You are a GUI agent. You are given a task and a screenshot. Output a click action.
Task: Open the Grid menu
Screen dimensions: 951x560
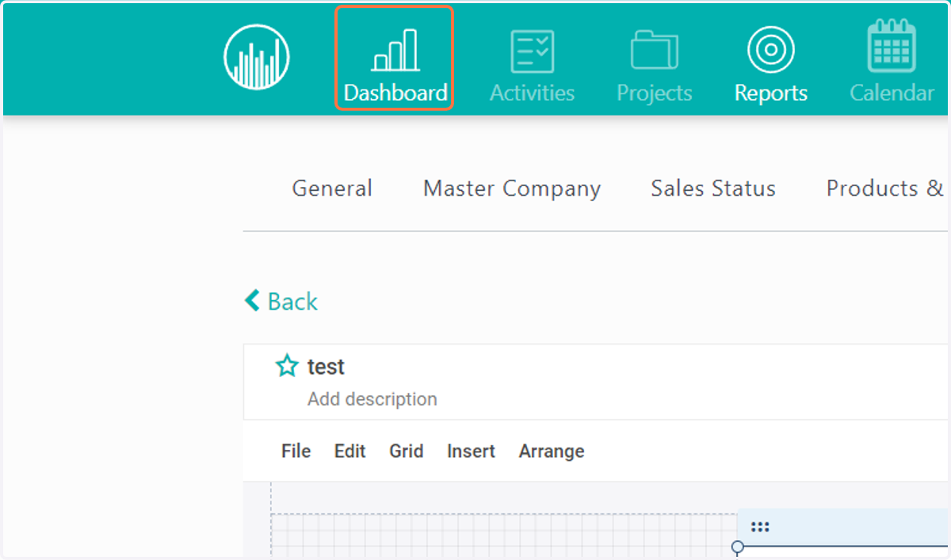406,451
